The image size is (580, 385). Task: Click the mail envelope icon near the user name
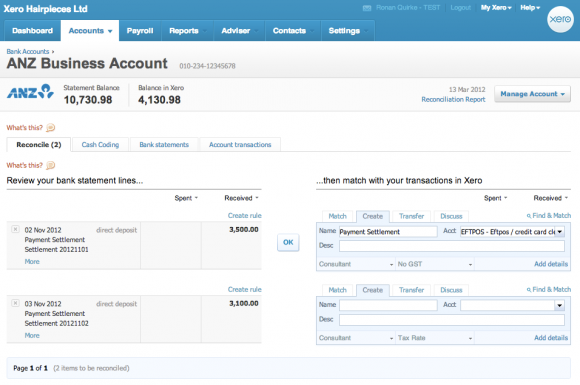[367, 8]
